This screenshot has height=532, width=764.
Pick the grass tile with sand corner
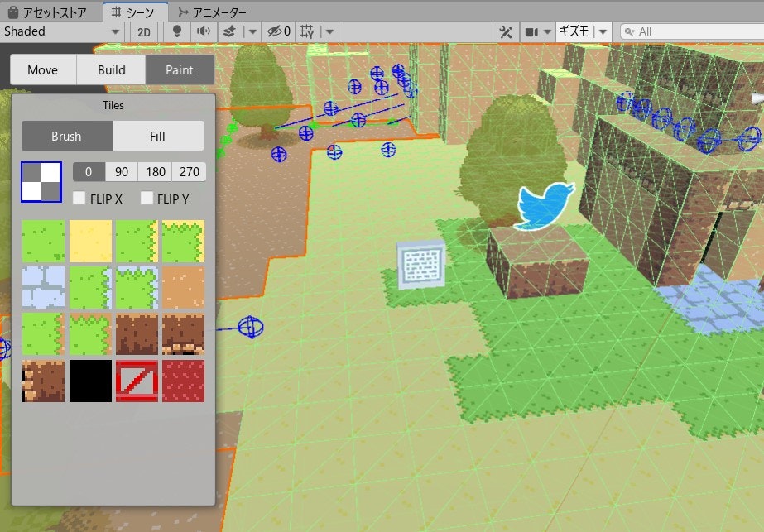[x=183, y=241]
